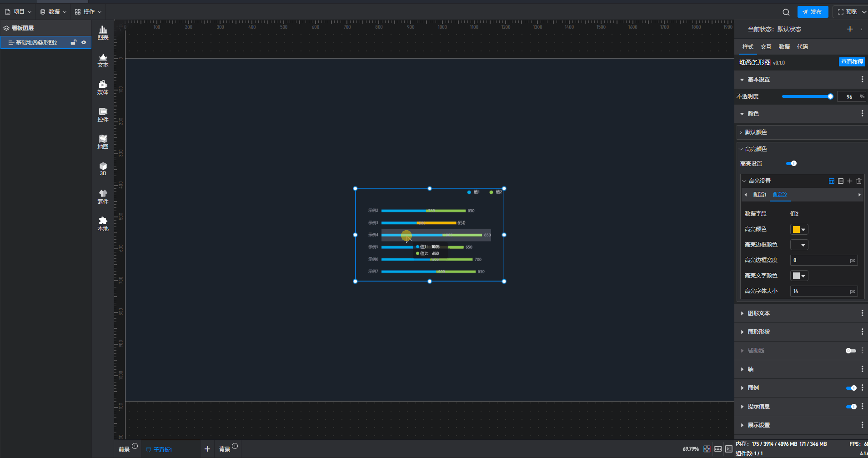The image size is (868, 458).
Task: Add a new highlight configuration
Action: coord(850,181)
